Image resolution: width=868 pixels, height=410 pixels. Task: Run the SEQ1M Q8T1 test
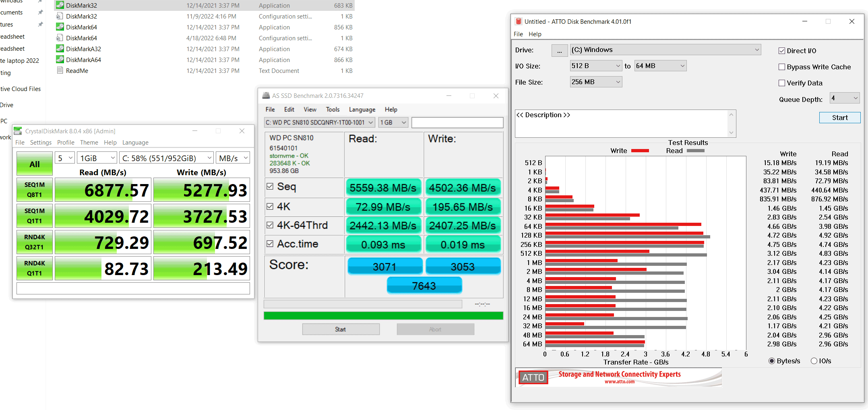click(x=35, y=190)
